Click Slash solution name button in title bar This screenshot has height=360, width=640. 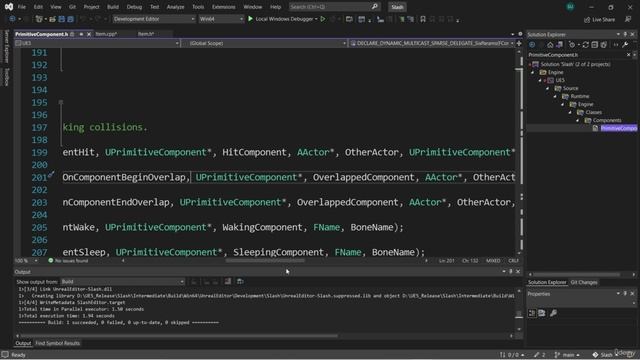coord(397,7)
